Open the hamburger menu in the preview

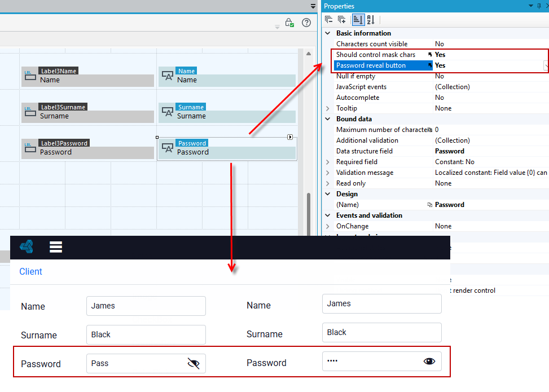point(56,247)
